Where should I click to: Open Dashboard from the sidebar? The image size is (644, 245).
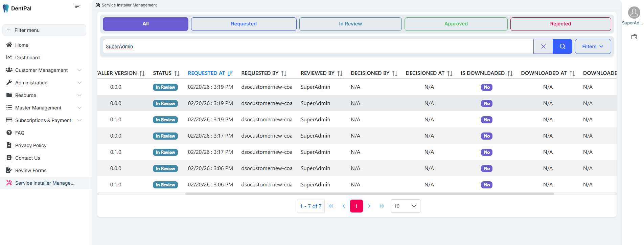(27, 58)
